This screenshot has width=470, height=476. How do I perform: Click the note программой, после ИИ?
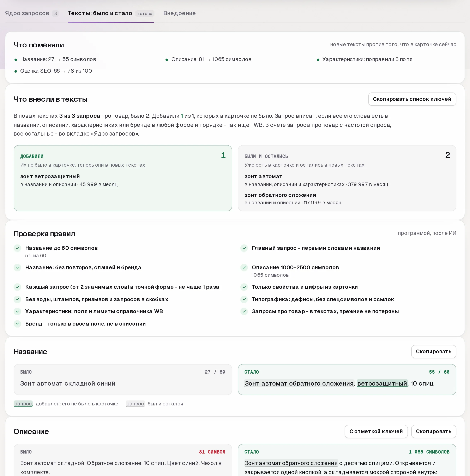pos(427,233)
